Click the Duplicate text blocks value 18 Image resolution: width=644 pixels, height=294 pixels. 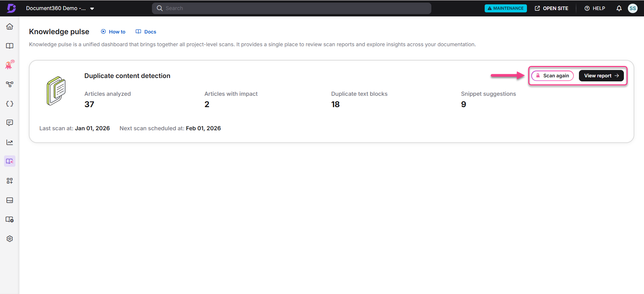click(335, 104)
